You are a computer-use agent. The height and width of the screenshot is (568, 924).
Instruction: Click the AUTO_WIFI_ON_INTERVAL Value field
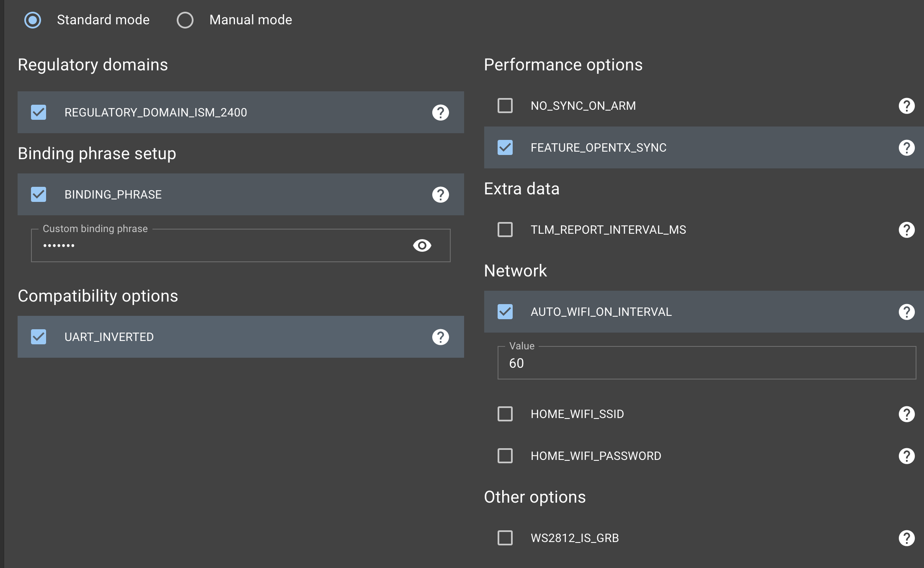pos(628,363)
